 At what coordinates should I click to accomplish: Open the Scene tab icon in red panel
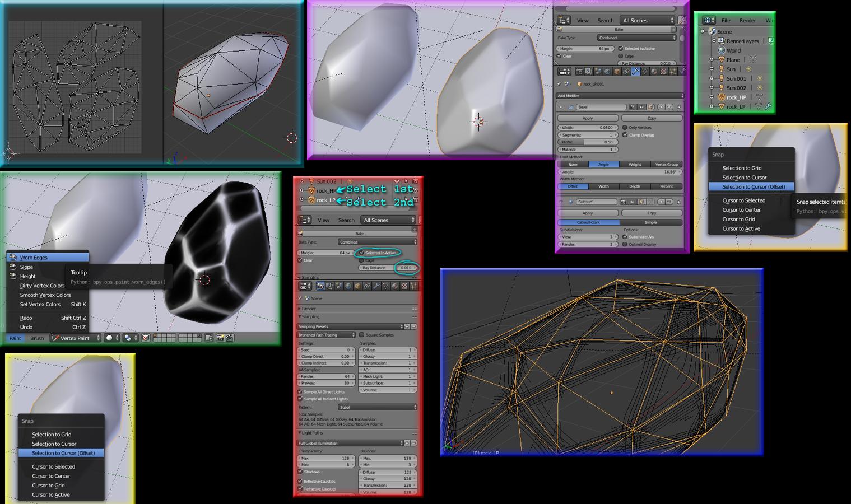point(339,286)
